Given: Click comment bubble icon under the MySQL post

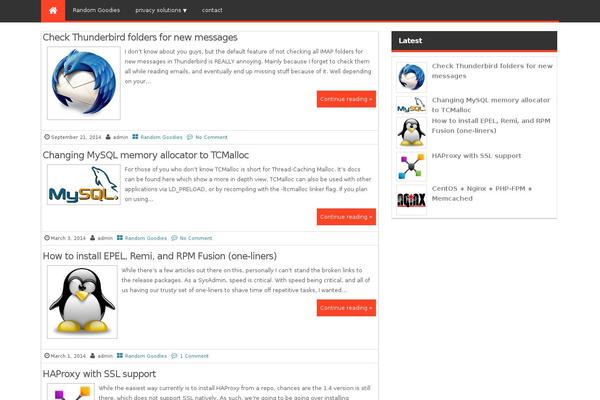Looking at the screenshot, I should pos(174,238).
